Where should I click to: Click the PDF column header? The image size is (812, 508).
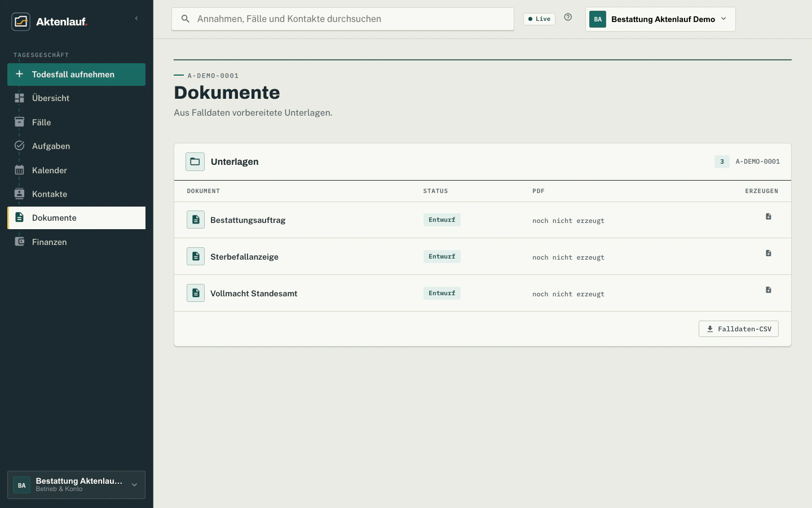[x=539, y=191]
